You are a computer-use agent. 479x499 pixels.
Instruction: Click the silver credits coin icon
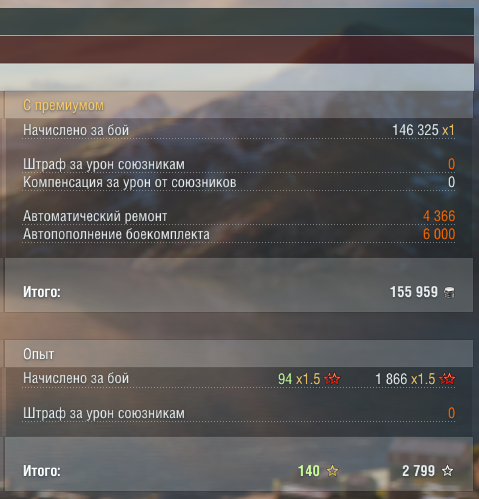point(449,293)
